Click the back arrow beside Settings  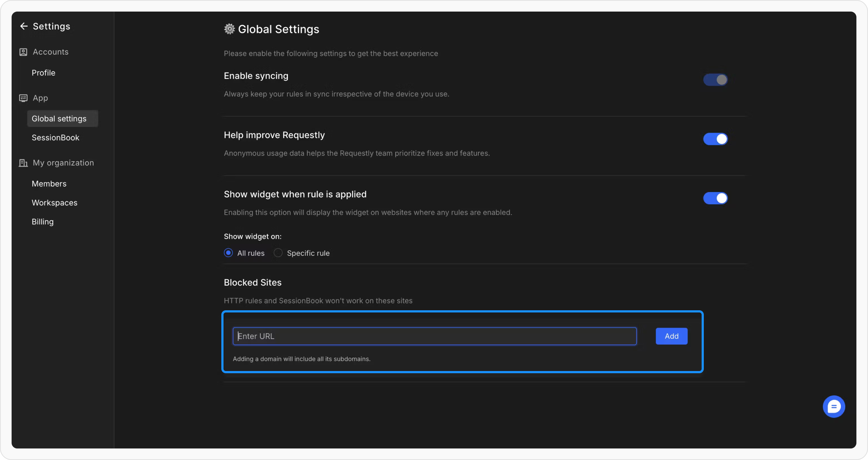pyautogui.click(x=24, y=26)
